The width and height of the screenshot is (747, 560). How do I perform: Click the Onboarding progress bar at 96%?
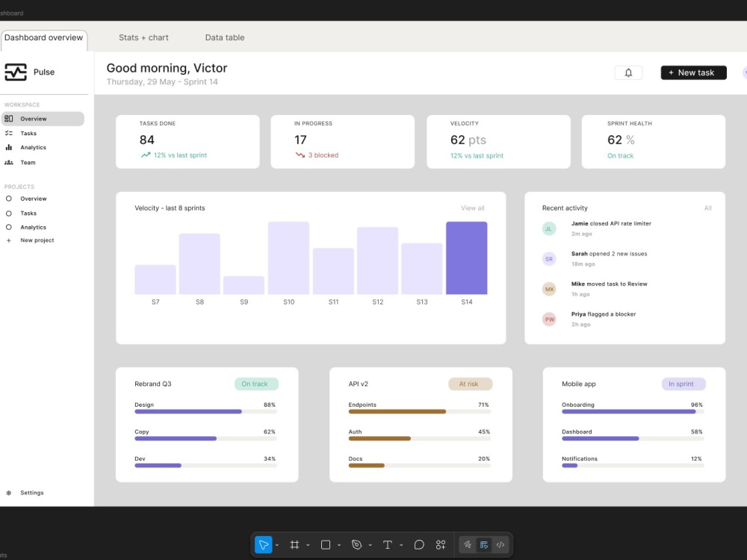tap(633, 411)
